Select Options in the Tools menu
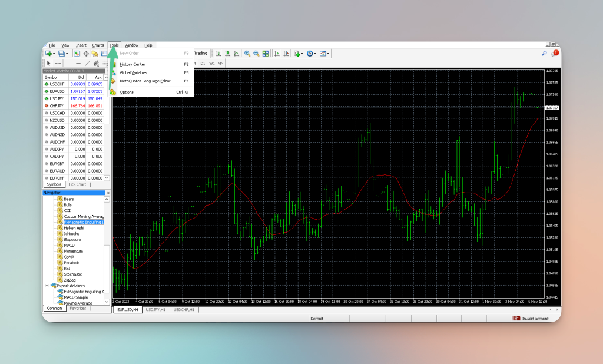Image resolution: width=603 pixels, height=364 pixels. point(127,92)
